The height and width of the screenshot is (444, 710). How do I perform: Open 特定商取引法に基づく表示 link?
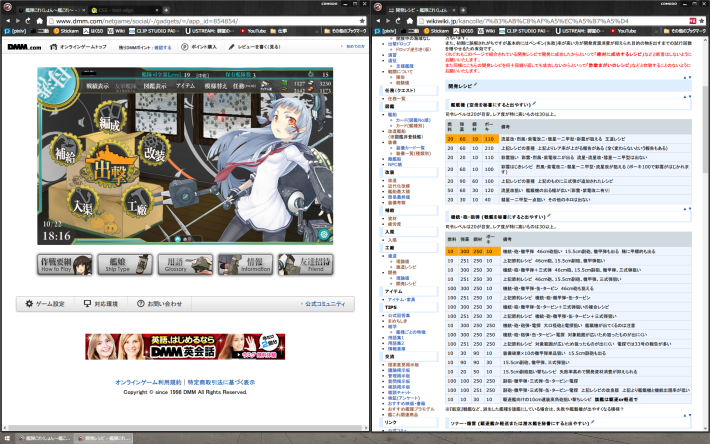point(221,382)
